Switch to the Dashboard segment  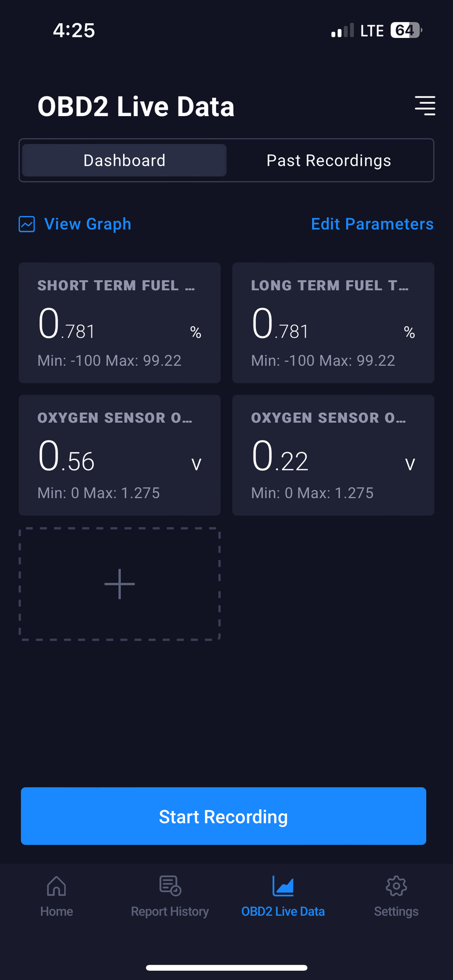point(124,160)
